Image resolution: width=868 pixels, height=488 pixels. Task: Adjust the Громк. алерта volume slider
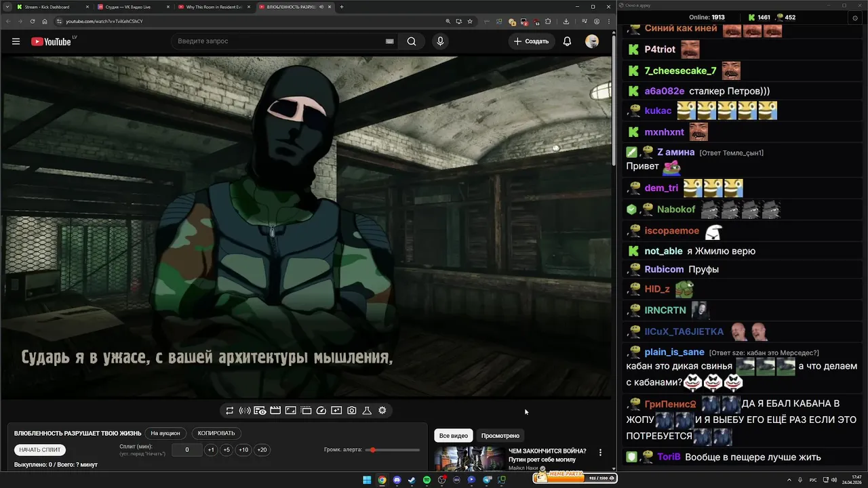[392, 450]
